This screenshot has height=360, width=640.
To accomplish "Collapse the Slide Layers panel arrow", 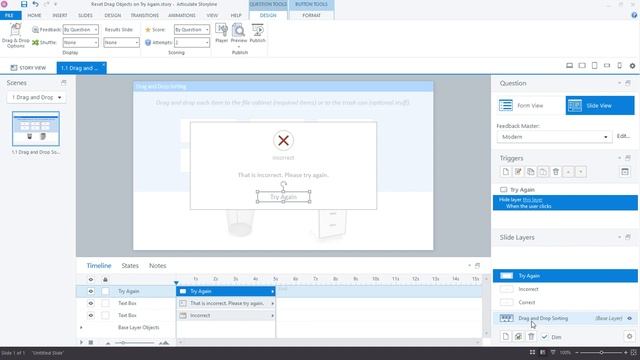I will [x=619, y=237].
